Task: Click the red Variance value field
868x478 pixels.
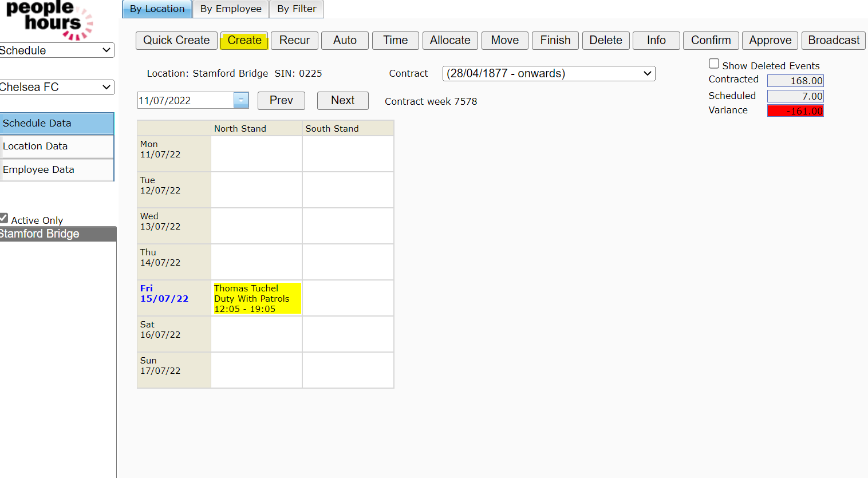Action: pyautogui.click(x=795, y=111)
